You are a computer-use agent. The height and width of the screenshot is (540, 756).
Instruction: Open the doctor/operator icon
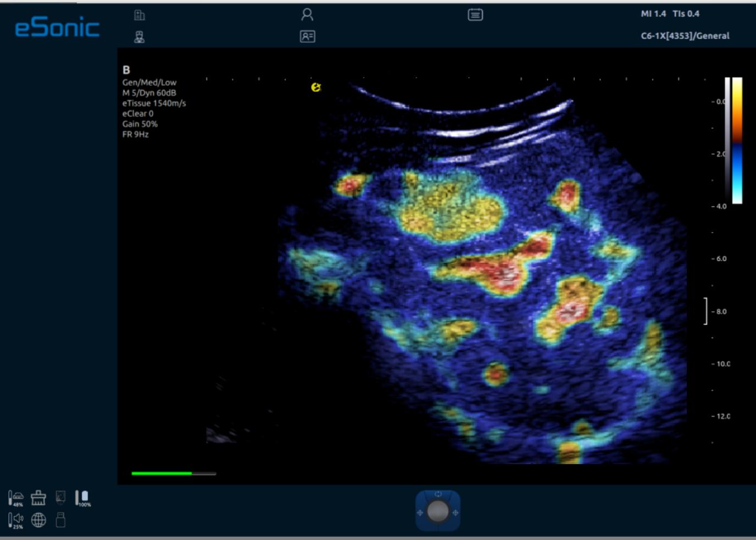click(140, 37)
